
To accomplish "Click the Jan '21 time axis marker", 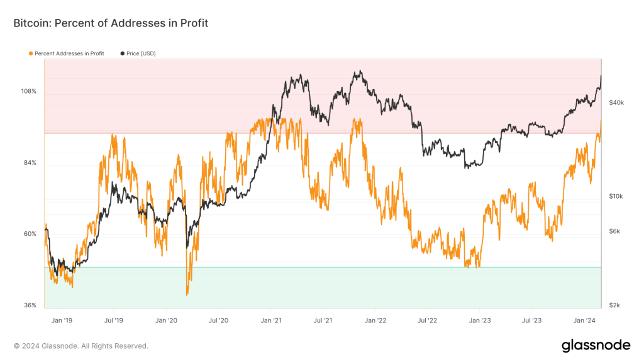I will coord(270,321).
